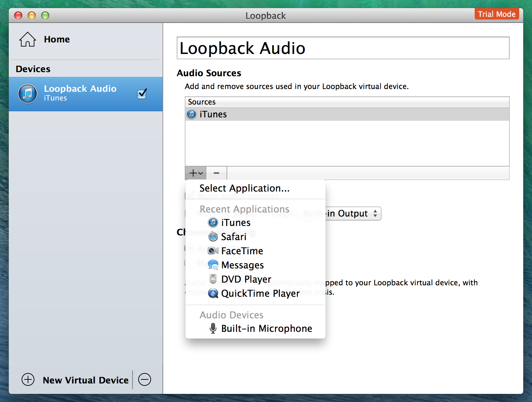Click the Safari compass icon in menu

[x=213, y=237]
